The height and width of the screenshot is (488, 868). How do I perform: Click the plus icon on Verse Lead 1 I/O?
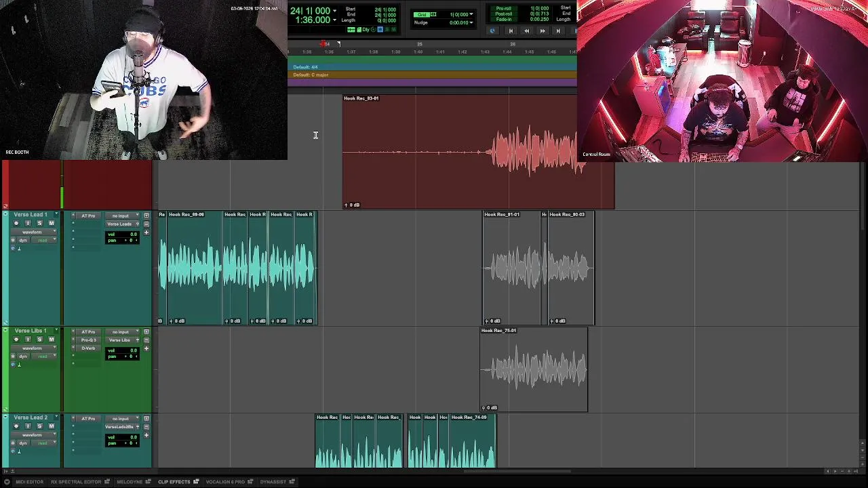(146, 232)
